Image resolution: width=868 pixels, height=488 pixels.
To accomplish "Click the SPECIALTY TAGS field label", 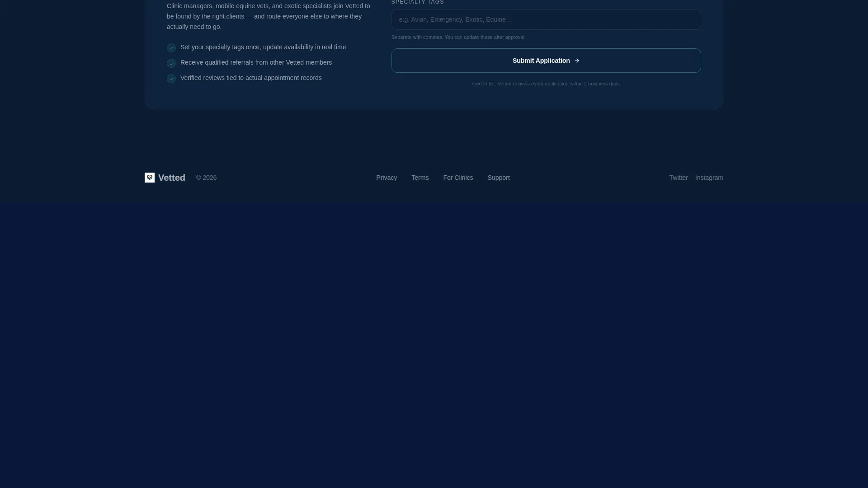I will pyautogui.click(x=418, y=2).
